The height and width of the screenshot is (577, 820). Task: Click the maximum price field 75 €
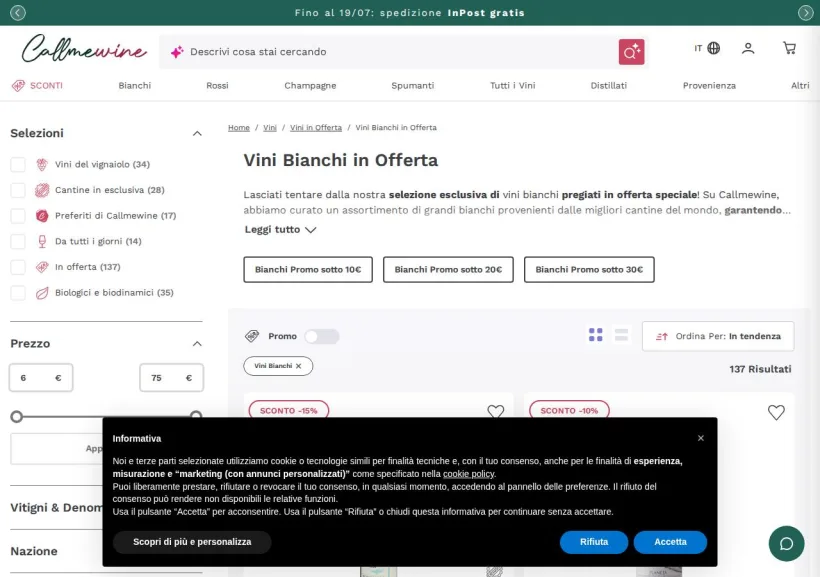pyautogui.click(x=172, y=378)
